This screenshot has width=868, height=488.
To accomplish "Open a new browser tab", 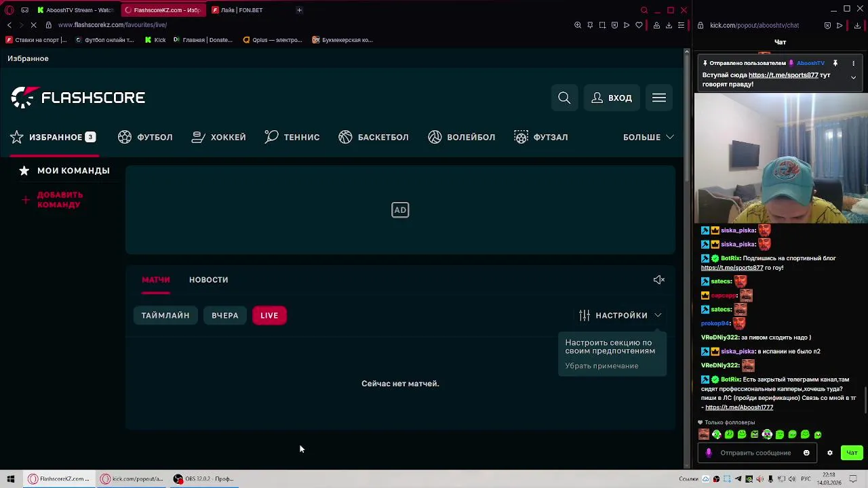I will 299,10.
